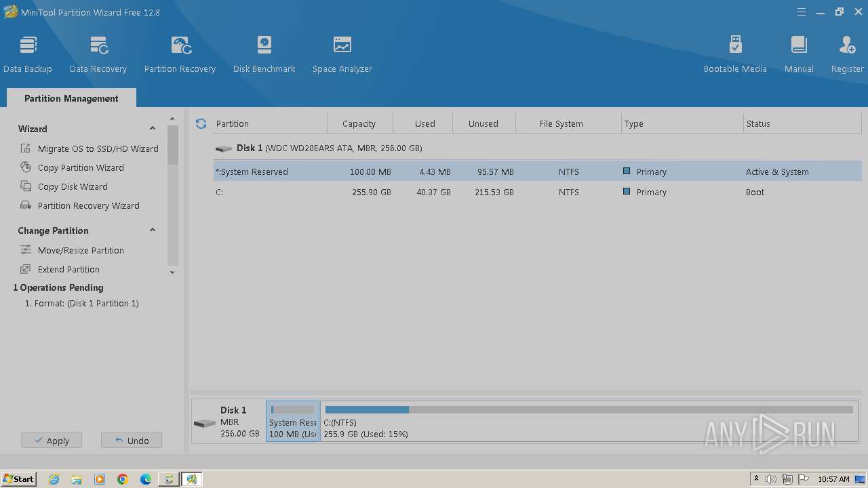Click volume icon in system tray
Screen dimensions: 868x488
click(x=771, y=479)
